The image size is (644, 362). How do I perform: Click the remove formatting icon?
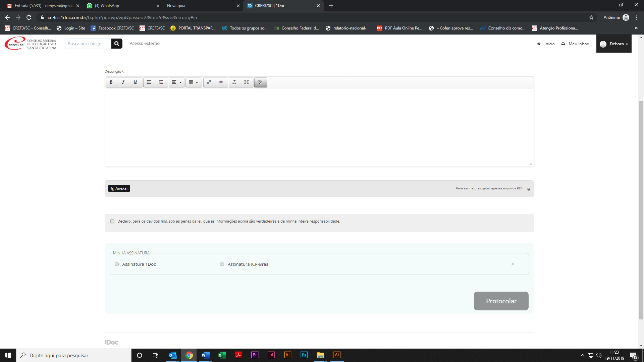pos(234,82)
